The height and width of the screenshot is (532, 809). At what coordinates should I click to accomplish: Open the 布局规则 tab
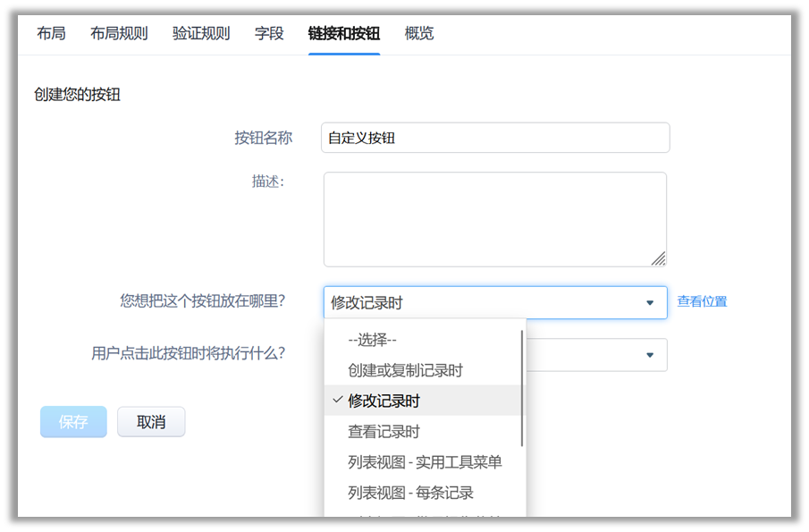tap(119, 34)
